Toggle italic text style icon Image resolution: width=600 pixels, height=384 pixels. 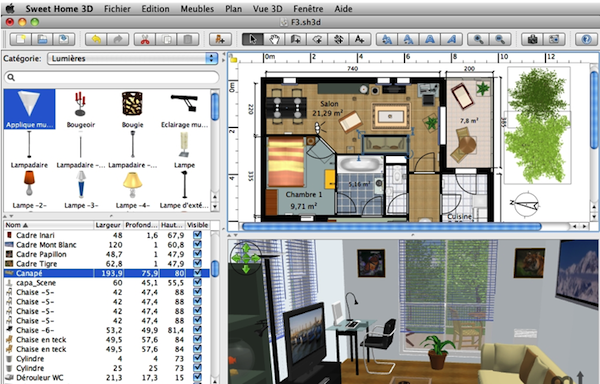(x=452, y=39)
